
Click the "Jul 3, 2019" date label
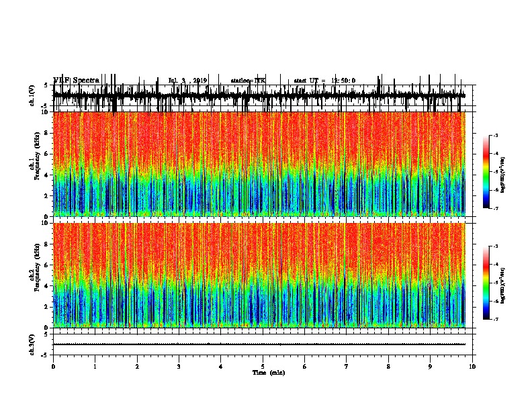point(187,81)
